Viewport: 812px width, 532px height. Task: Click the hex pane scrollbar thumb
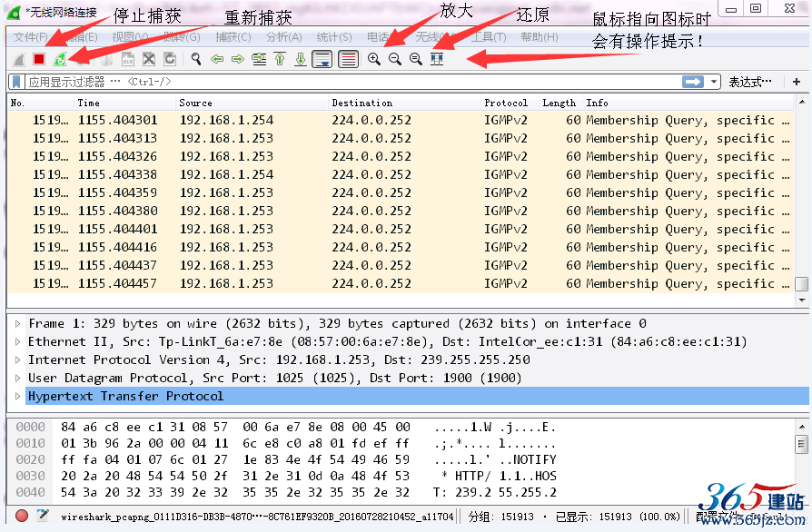coord(802,444)
